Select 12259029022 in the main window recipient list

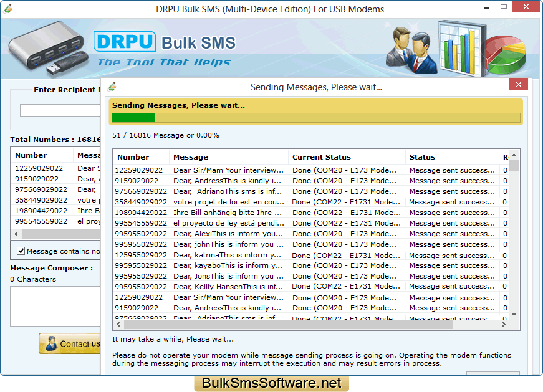39,168
